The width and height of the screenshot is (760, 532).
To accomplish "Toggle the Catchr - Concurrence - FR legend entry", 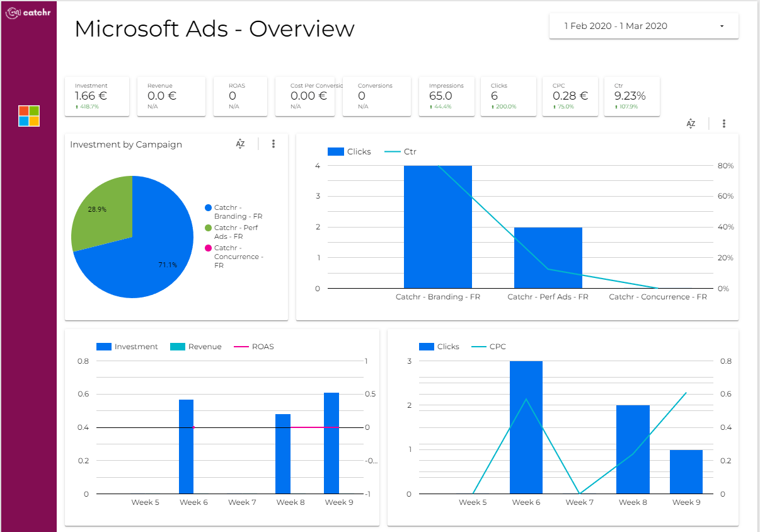I will (234, 257).
